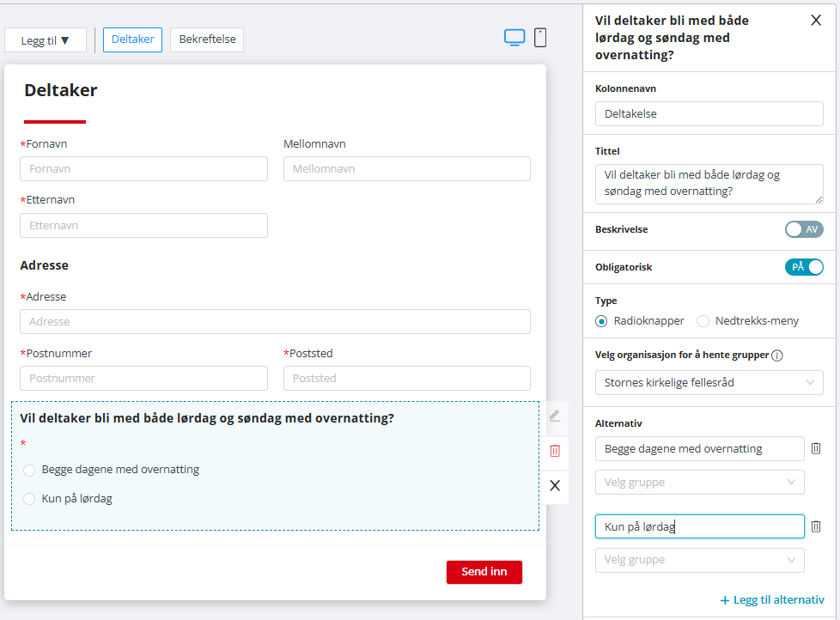Open the Legg til dropdown menu

click(46, 40)
